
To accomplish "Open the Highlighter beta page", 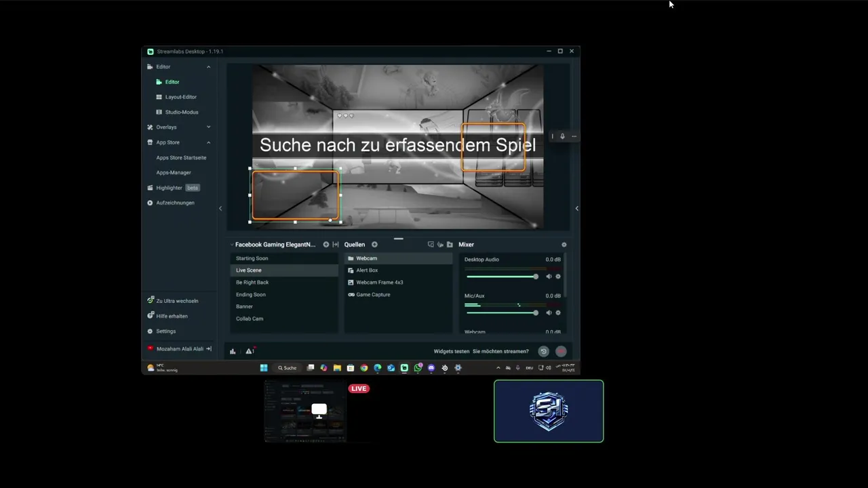I will pyautogui.click(x=173, y=188).
